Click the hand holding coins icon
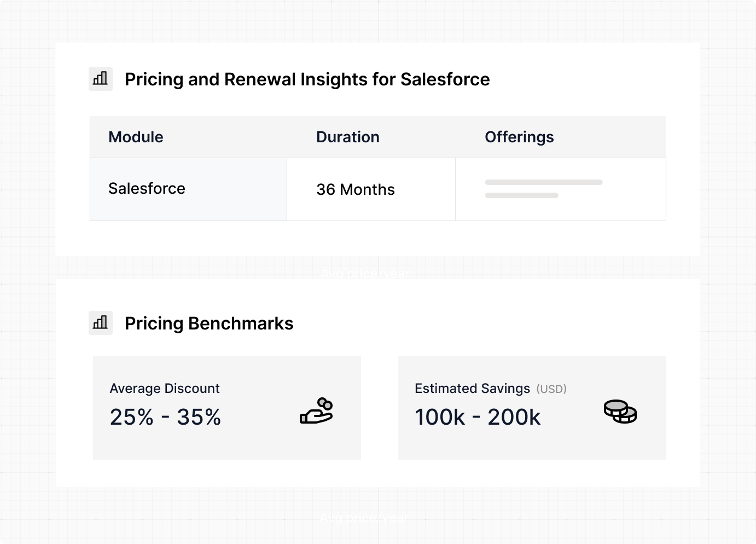This screenshot has width=756, height=544. click(317, 411)
